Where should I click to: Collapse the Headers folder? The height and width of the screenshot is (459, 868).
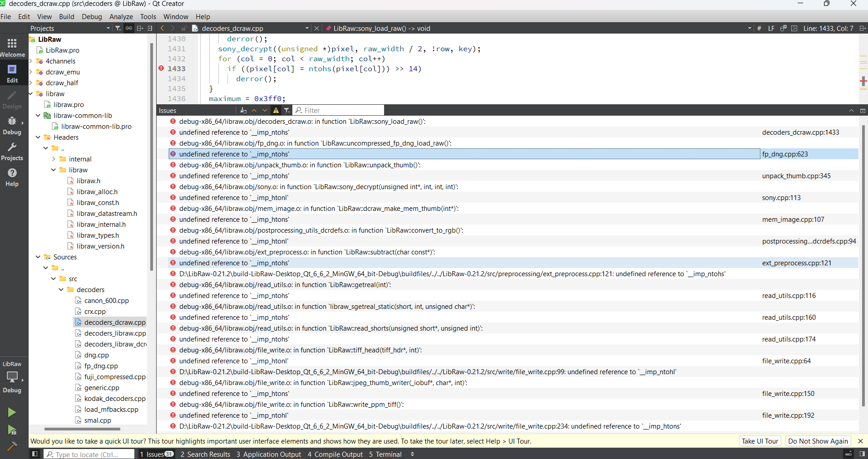[38, 137]
